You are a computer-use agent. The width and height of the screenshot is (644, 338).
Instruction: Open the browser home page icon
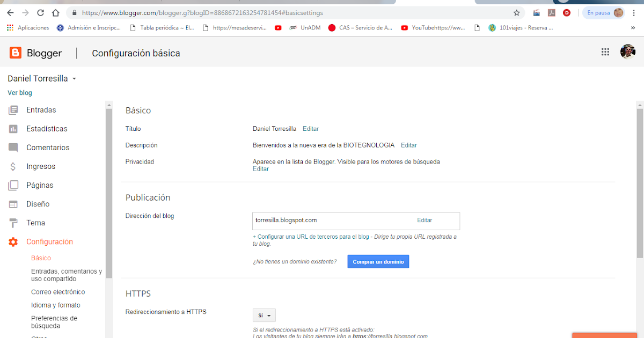(56, 12)
